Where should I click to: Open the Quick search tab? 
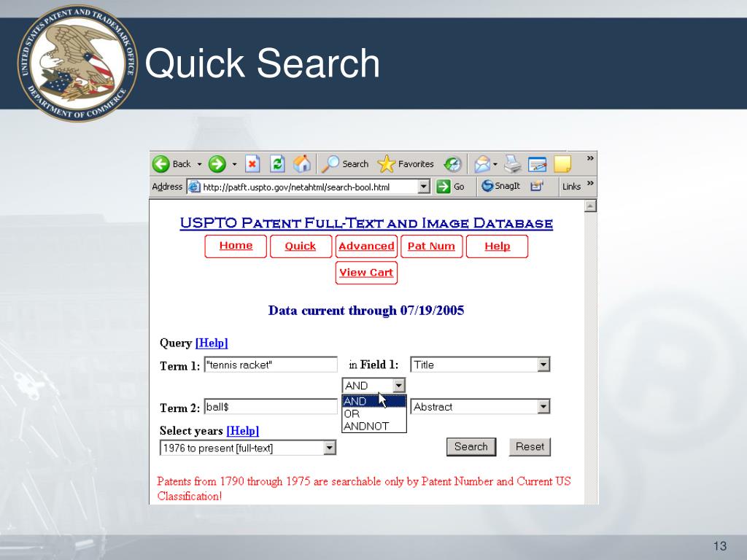click(301, 246)
